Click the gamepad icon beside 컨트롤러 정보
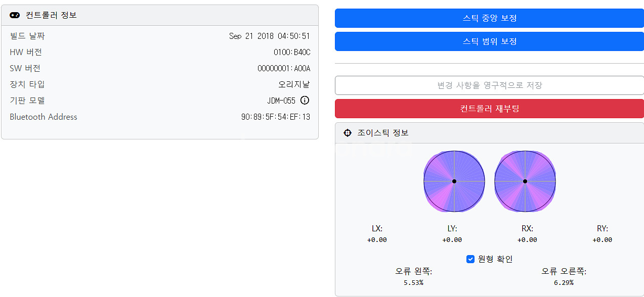The width and height of the screenshot is (644, 297). coord(15,15)
